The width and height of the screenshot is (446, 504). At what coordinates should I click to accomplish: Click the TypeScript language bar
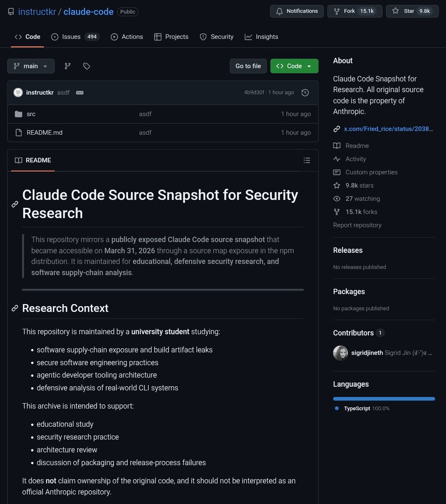pos(384,399)
